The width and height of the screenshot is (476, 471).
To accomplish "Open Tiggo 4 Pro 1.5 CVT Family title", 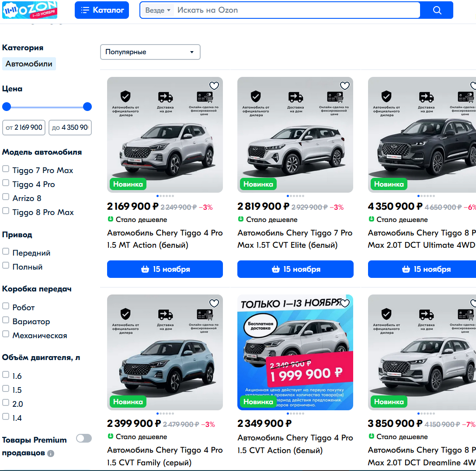I will [165, 457].
